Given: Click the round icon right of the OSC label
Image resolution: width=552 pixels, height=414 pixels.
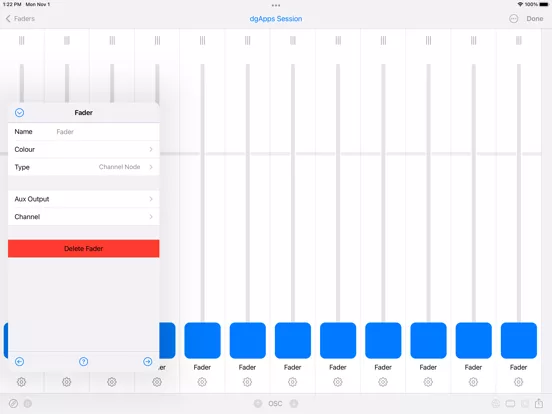Looking at the screenshot, I should click(294, 403).
